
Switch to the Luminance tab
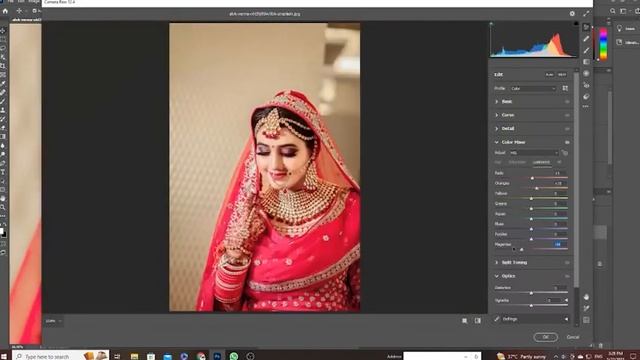[542, 162]
